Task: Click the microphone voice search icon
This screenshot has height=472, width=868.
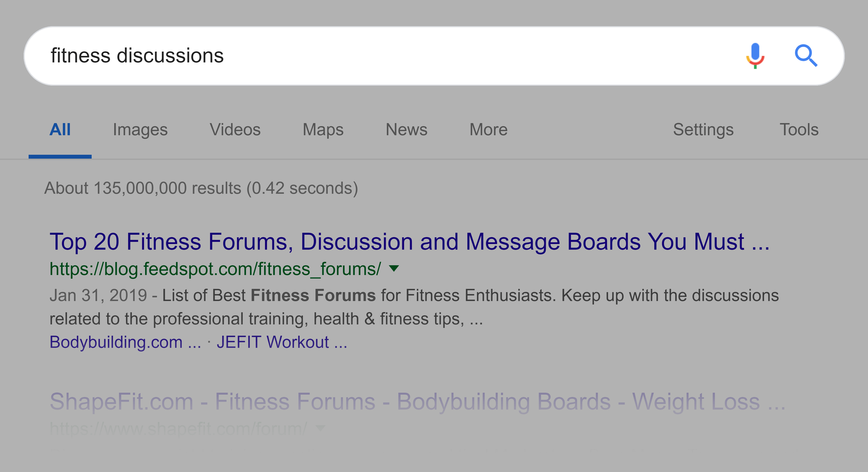Action: pos(755,56)
